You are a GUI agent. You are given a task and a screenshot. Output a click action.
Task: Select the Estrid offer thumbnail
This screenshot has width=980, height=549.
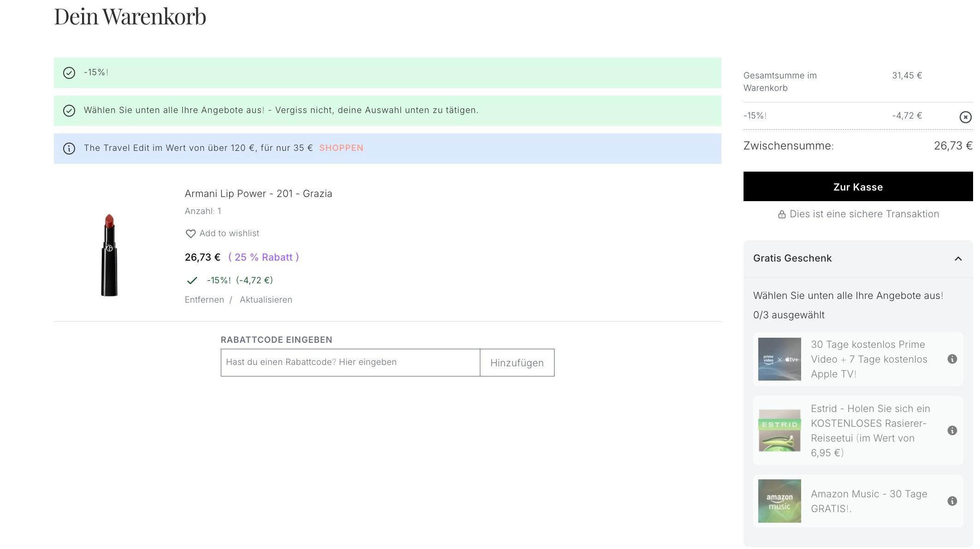point(779,431)
